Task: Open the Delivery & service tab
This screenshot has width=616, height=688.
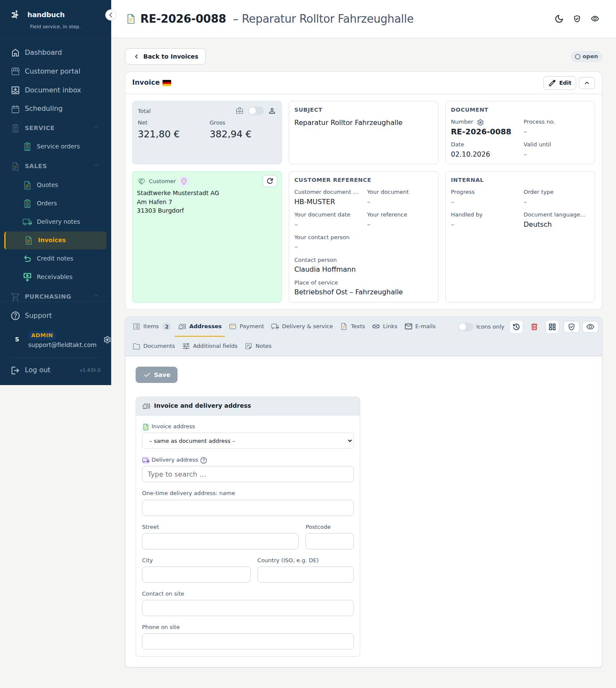Action: click(x=302, y=326)
